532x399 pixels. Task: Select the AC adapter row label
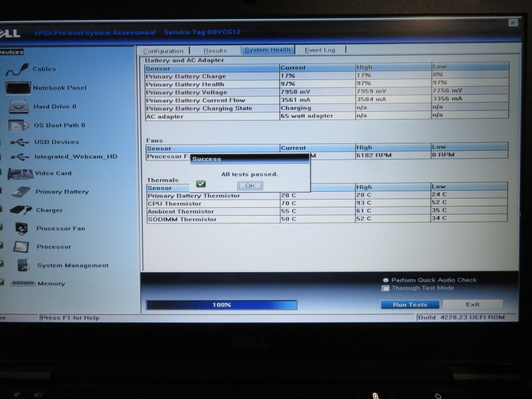(x=165, y=117)
